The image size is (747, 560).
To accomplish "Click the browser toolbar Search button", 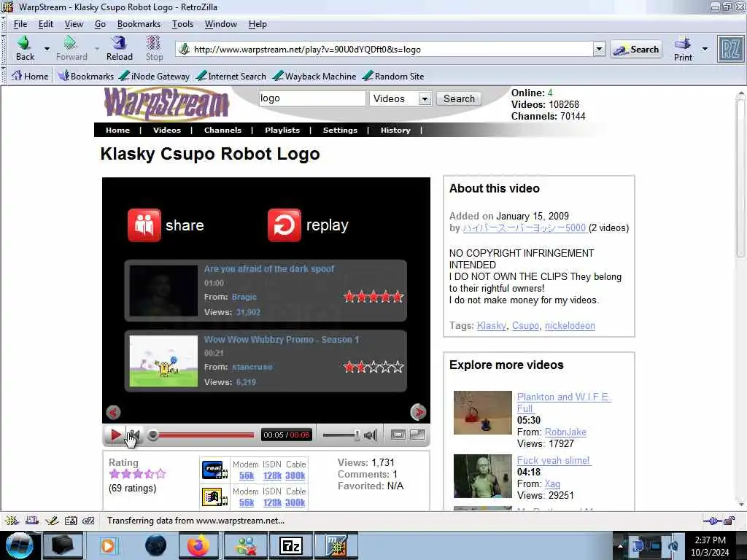I will point(636,49).
